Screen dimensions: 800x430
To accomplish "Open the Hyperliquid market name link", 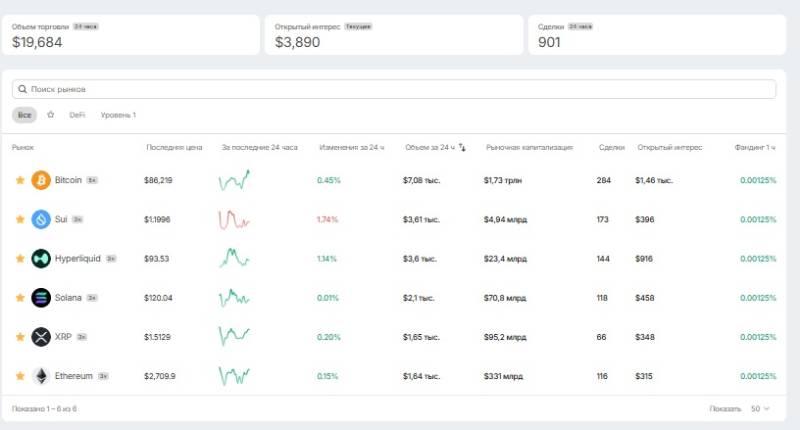I will click(x=78, y=259).
